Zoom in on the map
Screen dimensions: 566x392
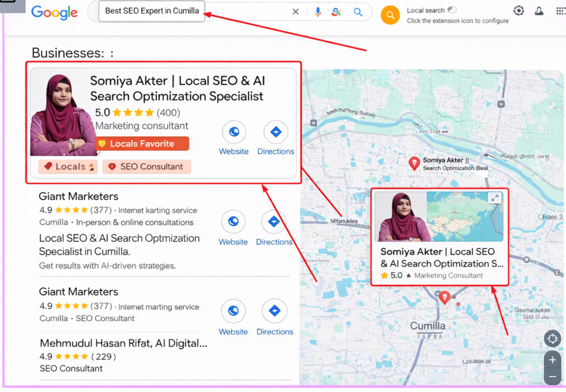tap(552, 360)
